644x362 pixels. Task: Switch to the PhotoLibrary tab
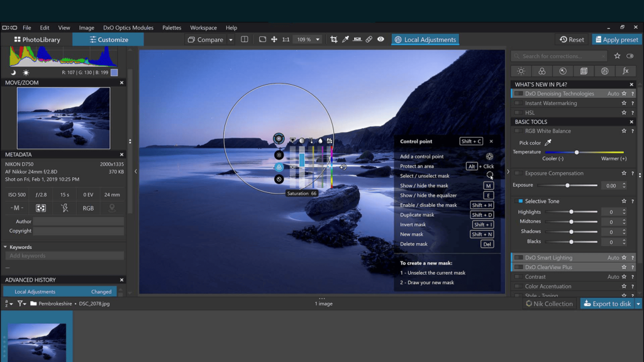(x=37, y=40)
